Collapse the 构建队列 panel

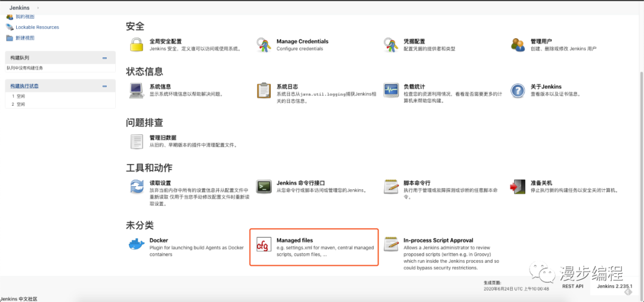click(x=105, y=58)
